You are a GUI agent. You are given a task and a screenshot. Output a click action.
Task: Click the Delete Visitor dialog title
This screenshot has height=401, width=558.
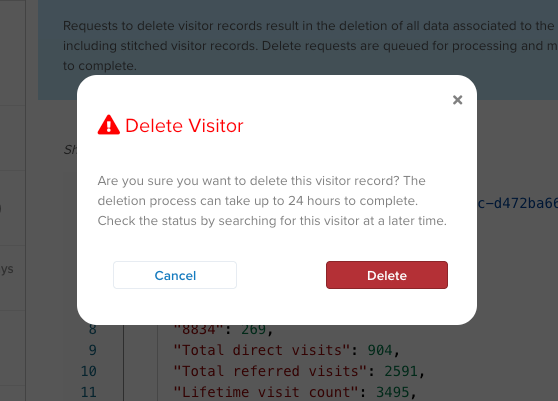184,126
